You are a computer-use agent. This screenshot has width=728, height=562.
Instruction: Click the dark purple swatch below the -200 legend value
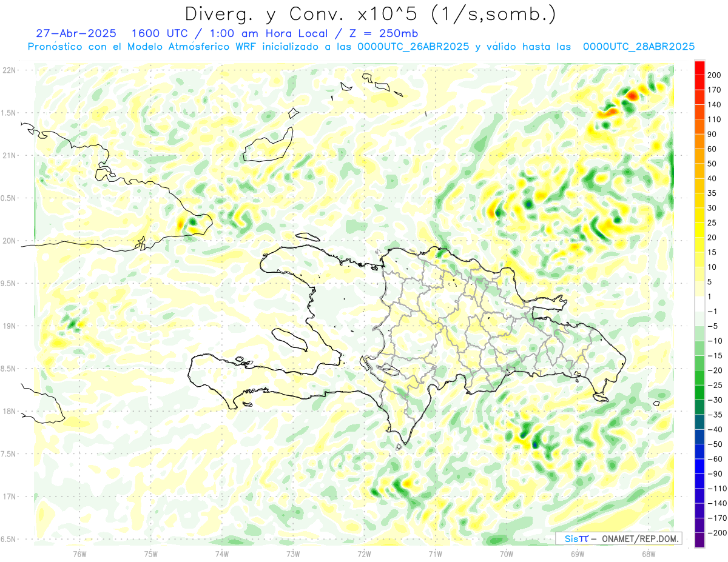[x=699, y=540]
